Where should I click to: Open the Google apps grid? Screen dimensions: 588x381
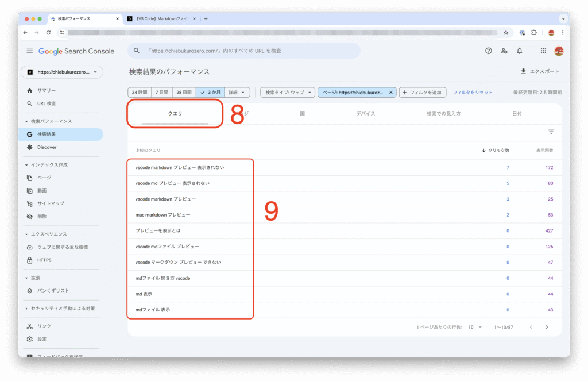pyautogui.click(x=543, y=51)
